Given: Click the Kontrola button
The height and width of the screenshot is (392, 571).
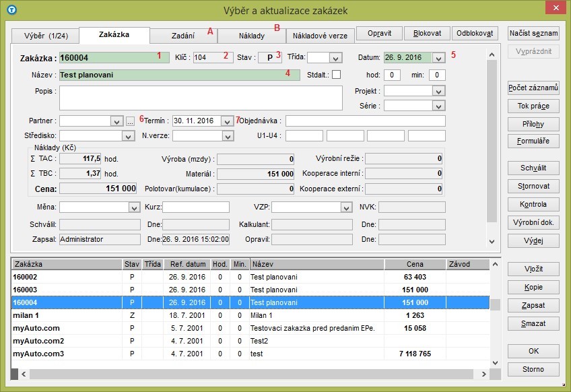Looking at the screenshot, I should pyautogui.click(x=533, y=204).
